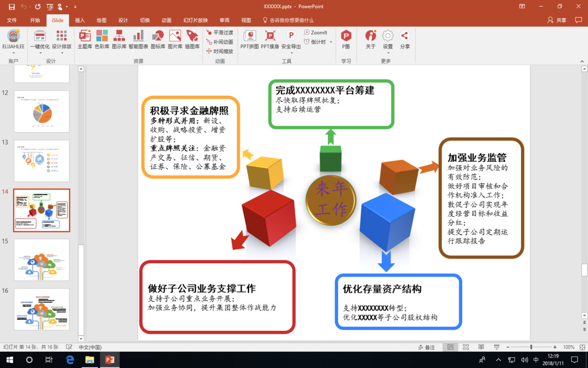The height and width of the screenshot is (368, 588).
Task: Open the 插图库 illustration library
Action: (192, 39)
